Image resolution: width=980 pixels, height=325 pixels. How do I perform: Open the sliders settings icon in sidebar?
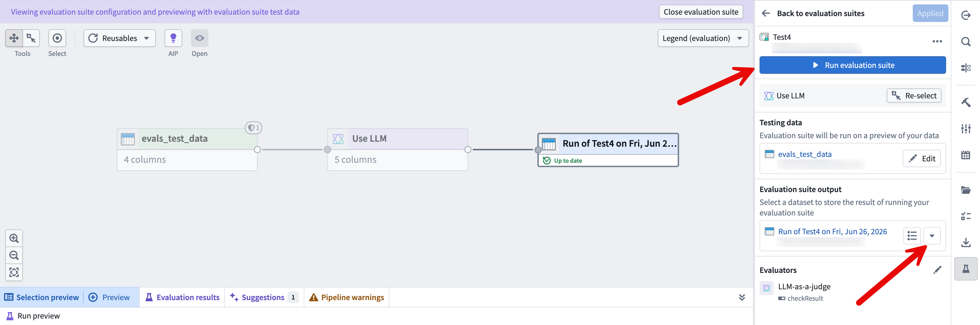point(966,129)
